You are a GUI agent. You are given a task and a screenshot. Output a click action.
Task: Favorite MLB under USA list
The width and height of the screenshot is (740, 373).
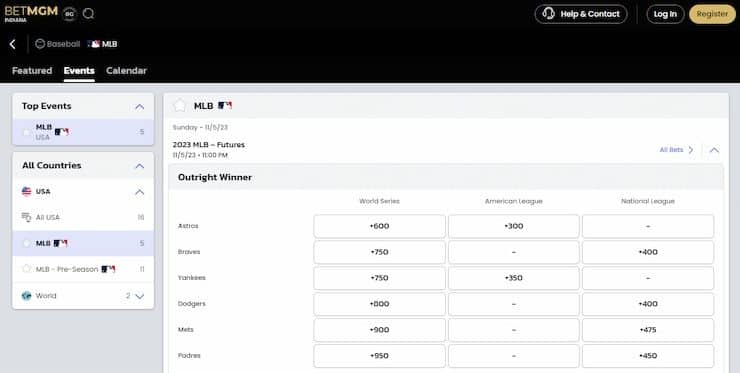click(26, 243)
